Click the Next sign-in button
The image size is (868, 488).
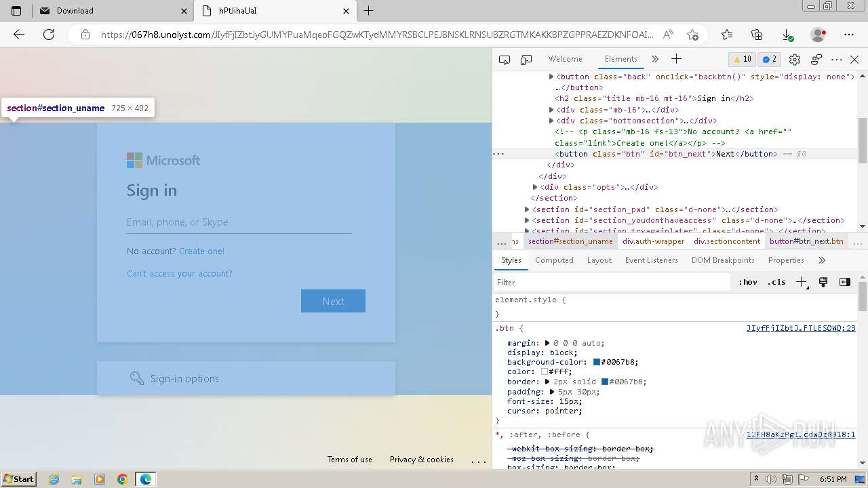[x=333, y=302]
